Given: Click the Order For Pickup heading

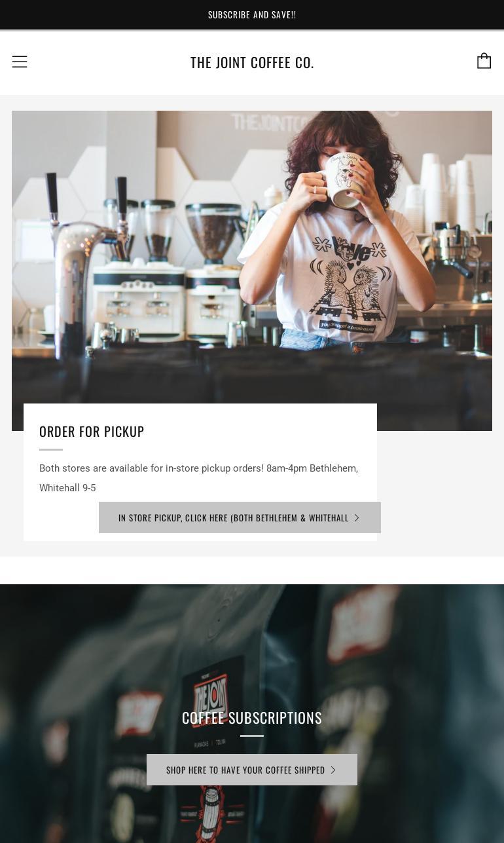Looking at the screenshot, I should click(x=92, y=432).
